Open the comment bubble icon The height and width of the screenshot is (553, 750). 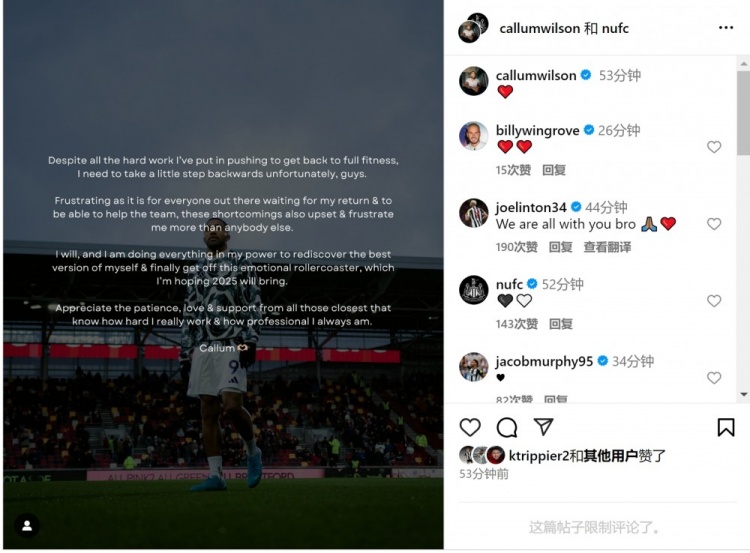507,427
